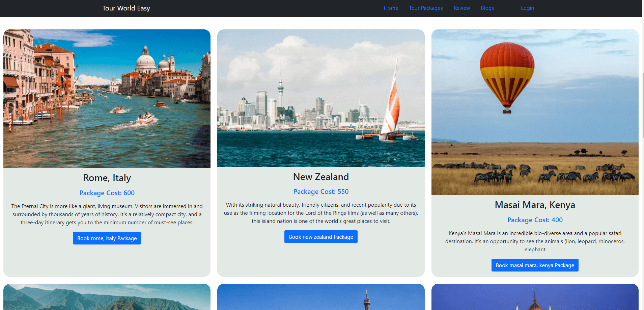Viewport: 644px width, 310px height.
Task: Click the Login link
Action: 527,8
